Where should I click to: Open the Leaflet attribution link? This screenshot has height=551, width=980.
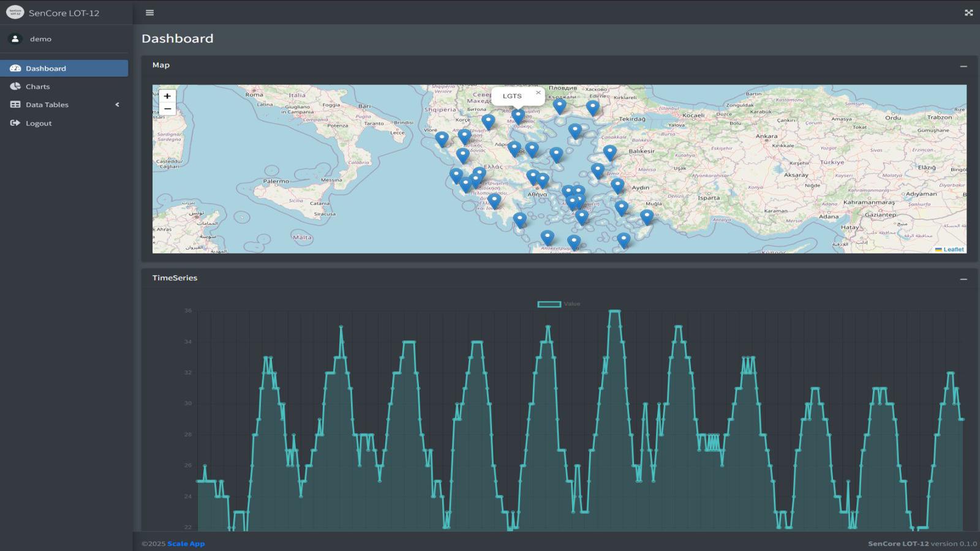(x=953, y=249)
